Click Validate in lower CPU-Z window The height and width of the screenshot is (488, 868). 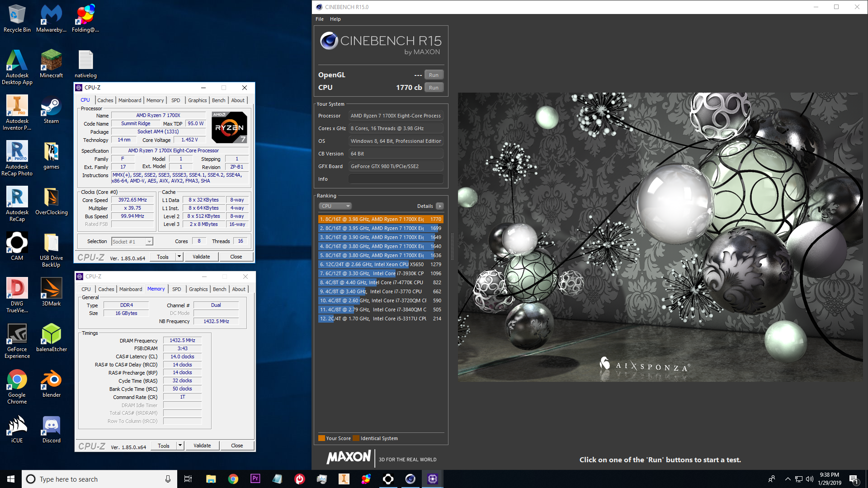click(x=202, y=446)
